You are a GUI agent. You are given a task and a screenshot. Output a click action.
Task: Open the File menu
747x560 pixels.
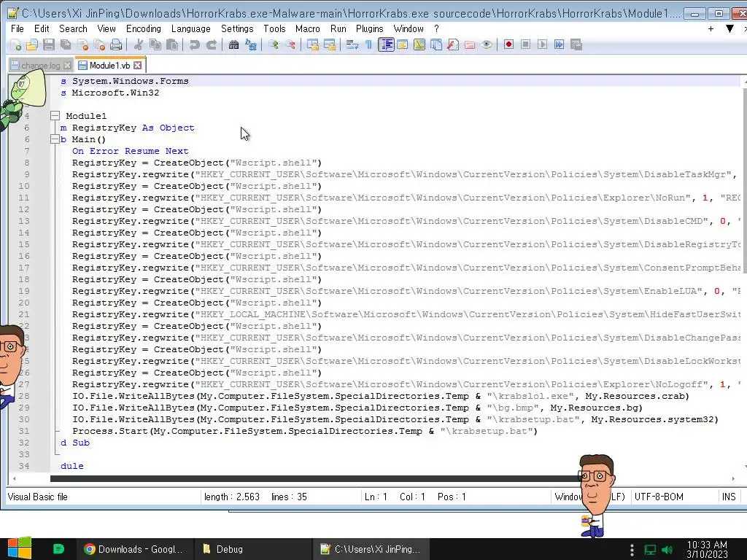pyautogui.click(x=18, y=28)
